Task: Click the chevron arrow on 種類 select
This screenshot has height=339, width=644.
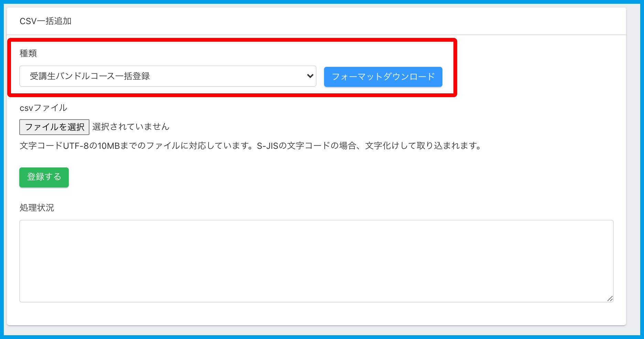Action: (310, 76)
